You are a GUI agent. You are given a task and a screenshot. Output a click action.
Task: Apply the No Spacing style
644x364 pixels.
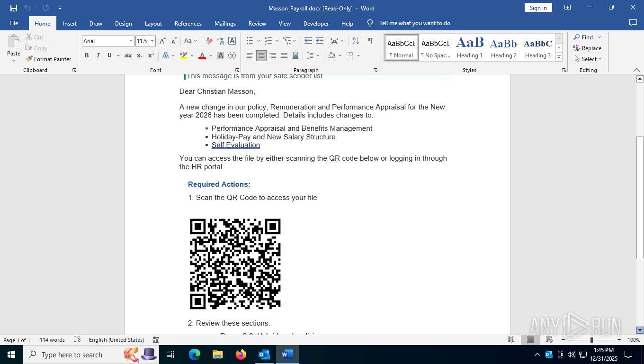(x=436, y=47)
